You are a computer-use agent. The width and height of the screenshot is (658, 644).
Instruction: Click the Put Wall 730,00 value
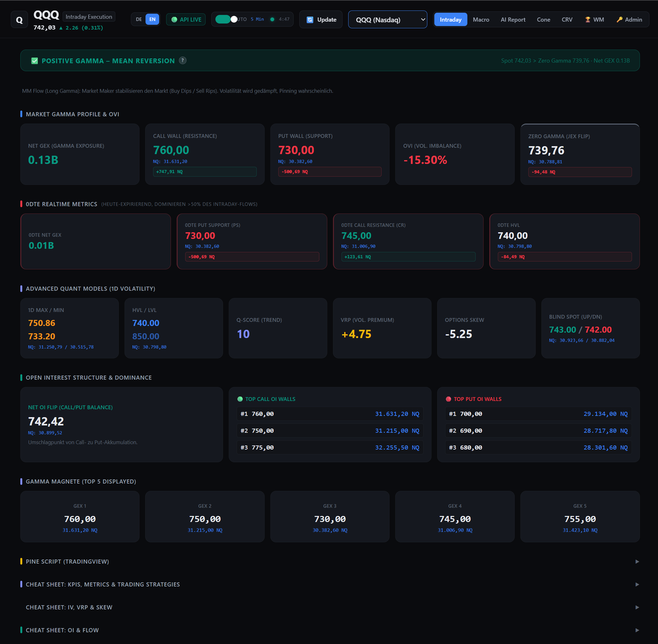(296, 150)
